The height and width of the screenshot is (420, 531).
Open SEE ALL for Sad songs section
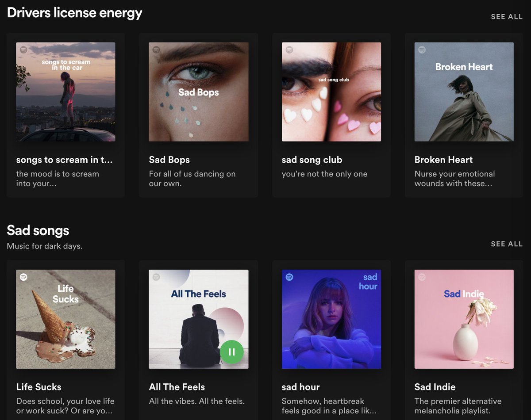tap(507, 244)
